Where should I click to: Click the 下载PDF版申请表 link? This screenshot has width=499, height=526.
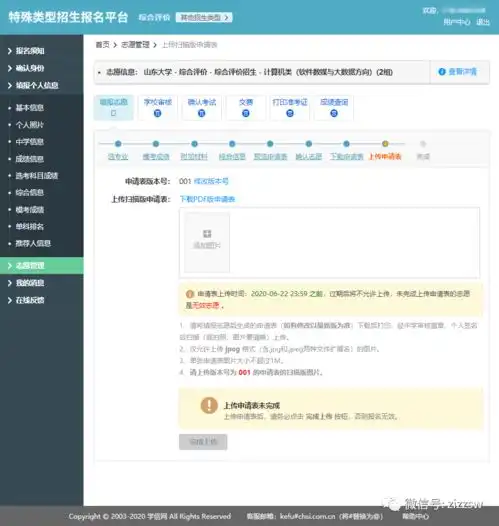(x=207, y=199)
